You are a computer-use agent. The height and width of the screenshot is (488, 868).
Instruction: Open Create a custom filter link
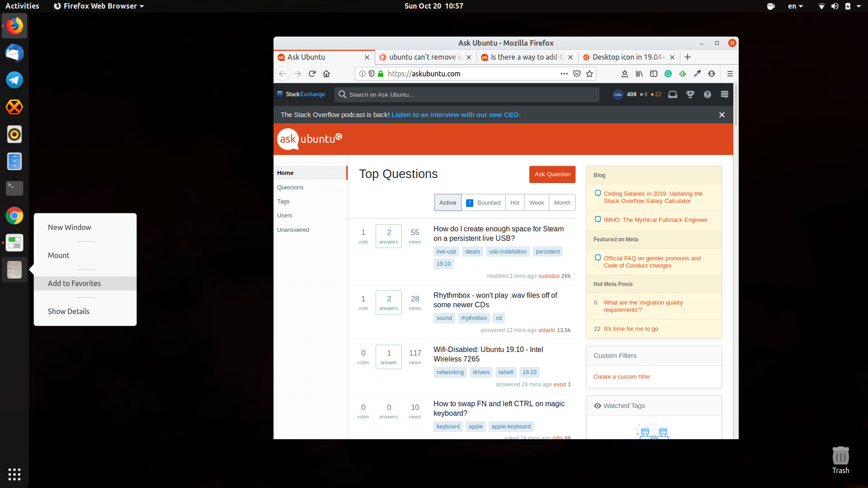(x=622, y=377)
